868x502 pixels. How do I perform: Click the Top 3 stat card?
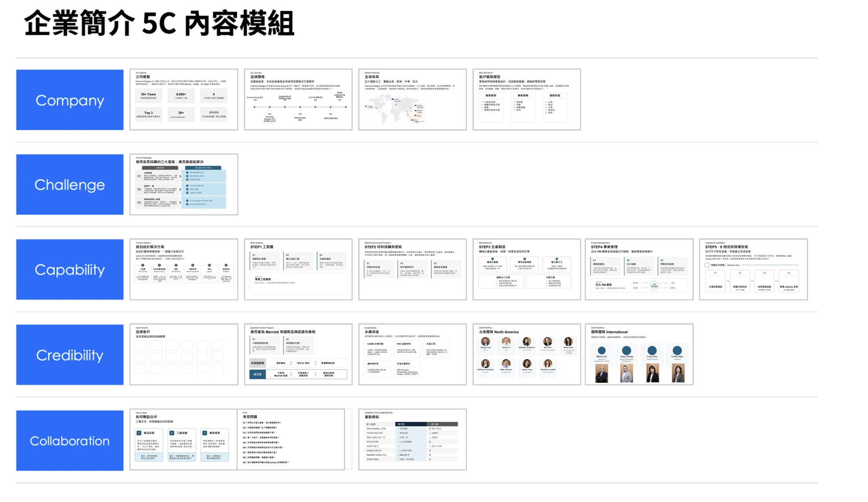coord(149,114)
